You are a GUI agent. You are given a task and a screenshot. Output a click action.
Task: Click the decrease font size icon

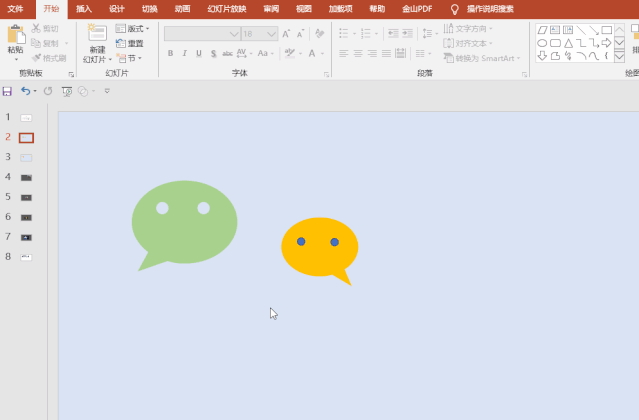click(300, 34)
